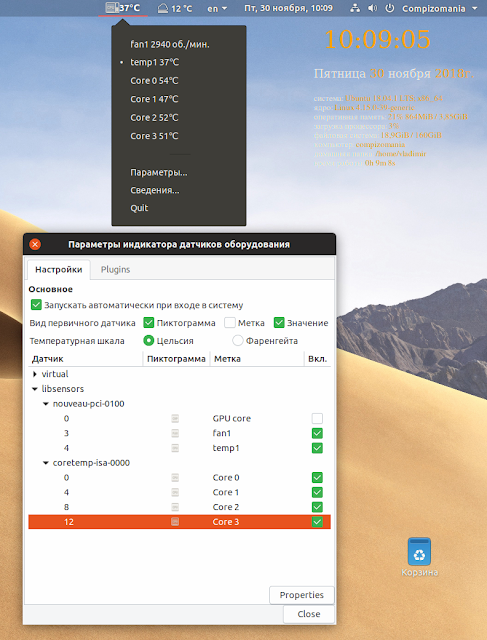
Task: Switch to the Настройки tab
Action: [58, 269]
